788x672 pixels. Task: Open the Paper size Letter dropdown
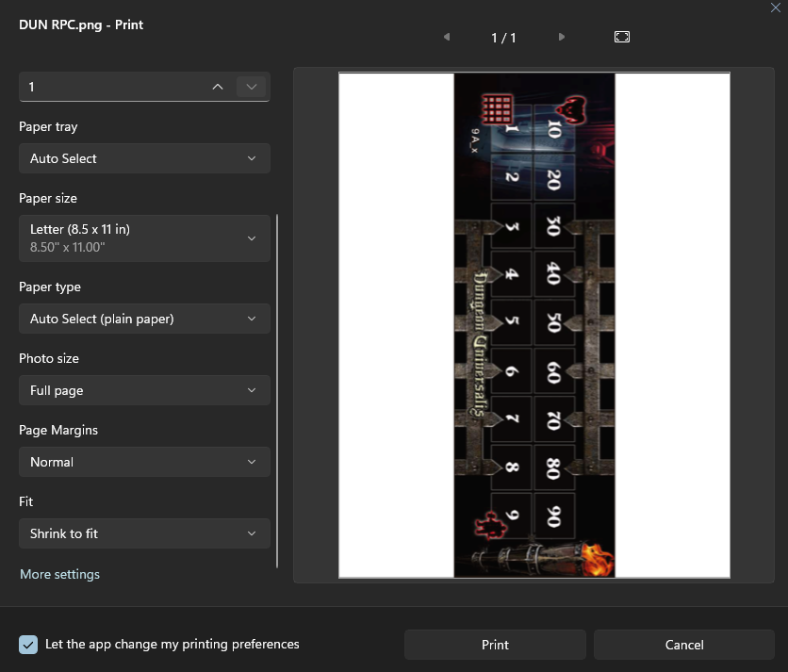144,238
